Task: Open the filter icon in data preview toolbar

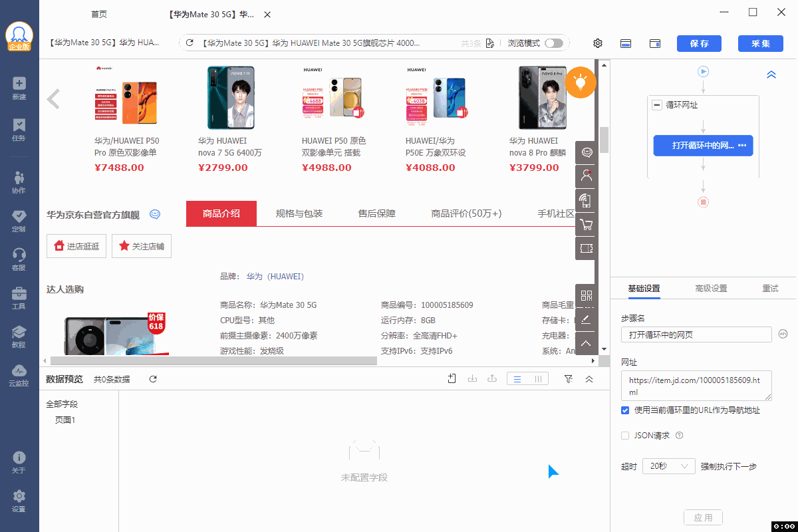Action: pos(569,379)
